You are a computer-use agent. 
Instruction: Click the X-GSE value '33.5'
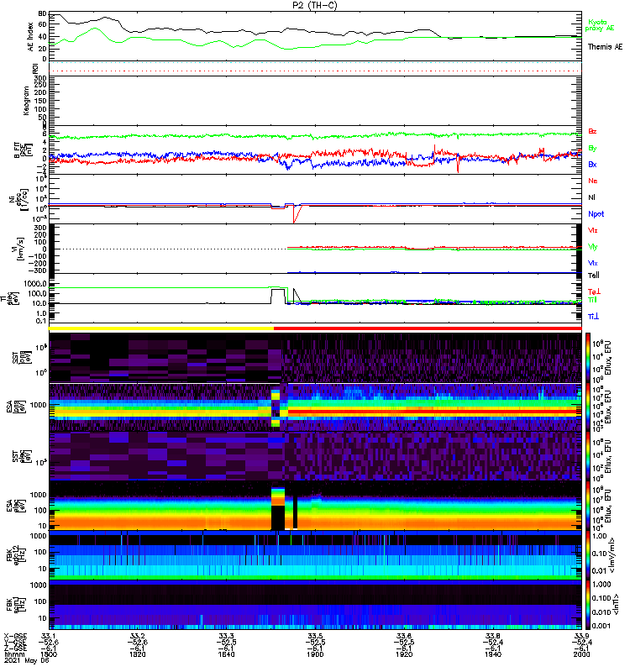coord(315,636)
